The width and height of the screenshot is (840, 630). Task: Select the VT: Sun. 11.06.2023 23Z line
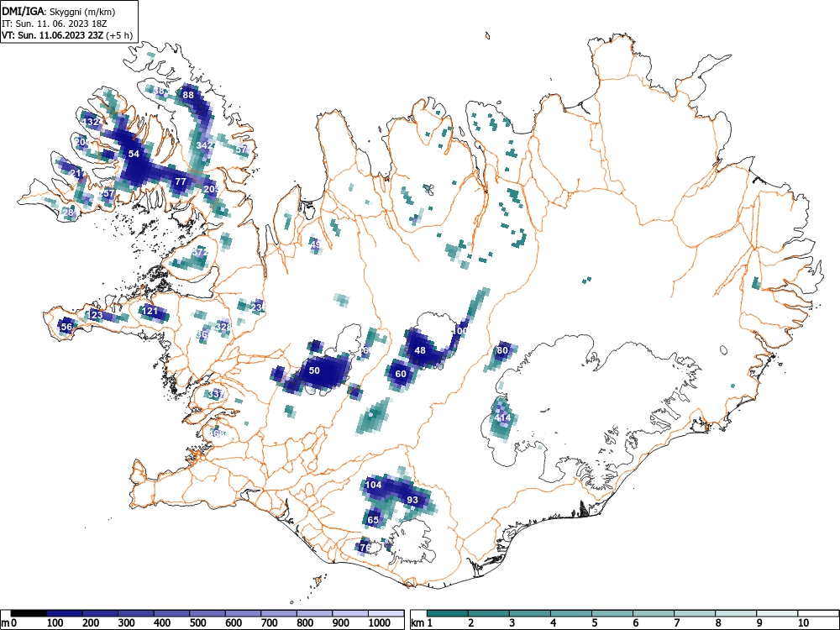pos(66,35)
